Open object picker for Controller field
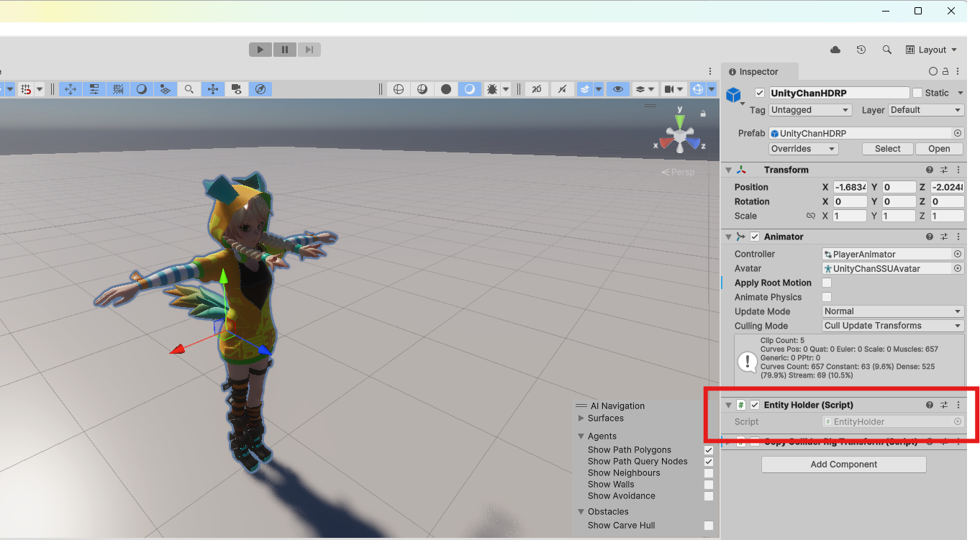The height and width of the screenshot is (540, 980). [958, 254]
